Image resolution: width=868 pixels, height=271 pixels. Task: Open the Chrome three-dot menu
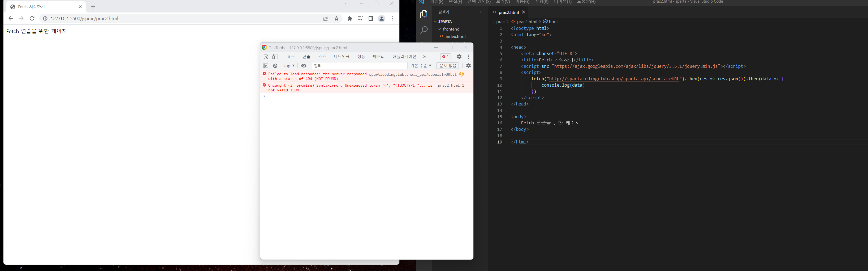click(392, 19)
